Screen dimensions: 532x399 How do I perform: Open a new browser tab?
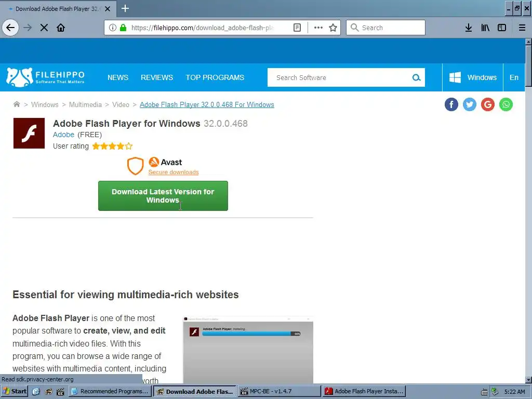(x=125, y=8)
